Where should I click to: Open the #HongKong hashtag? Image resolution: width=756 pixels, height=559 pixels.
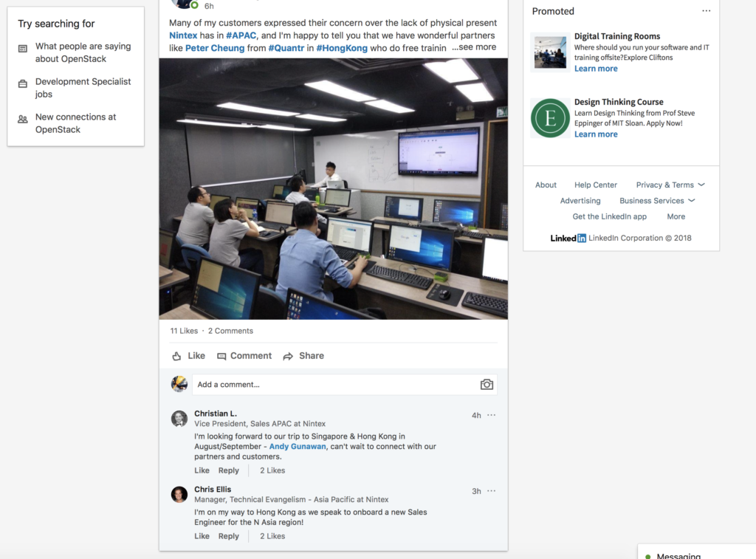click(342, 48)
